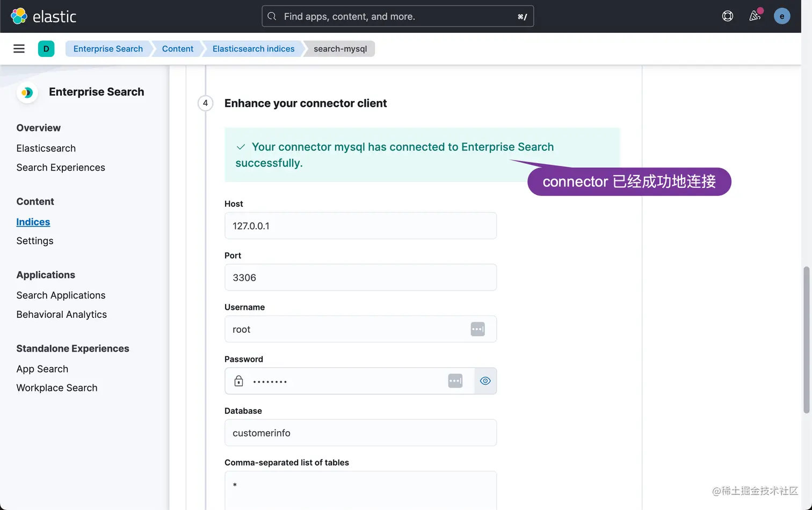This screenshot has height=510, width=812.
Task: Click the lock icon in Password field
Action: pos(239,381)
